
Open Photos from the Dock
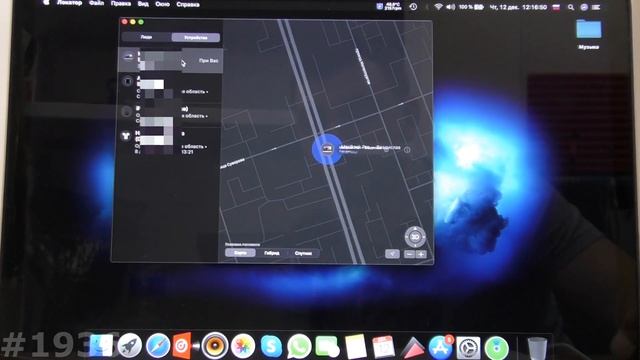click(x=243, y=346)
